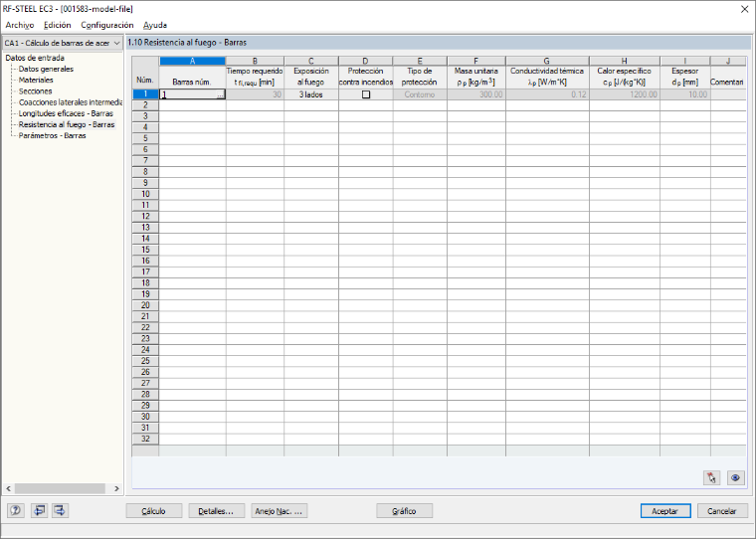Click the Tiempo requerido value 30 cell
Viewport: 756px width, 539px height.
pyautogui.click(x=255, y=94)
